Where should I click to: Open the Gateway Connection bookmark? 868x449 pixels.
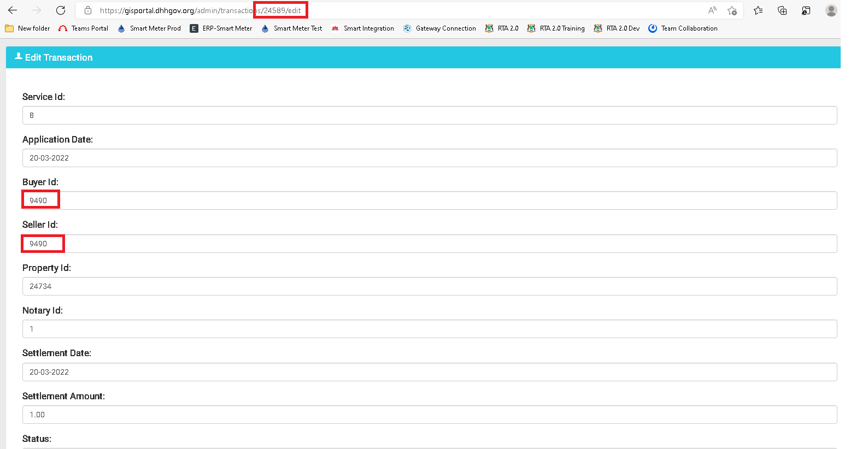click(439, 28)
